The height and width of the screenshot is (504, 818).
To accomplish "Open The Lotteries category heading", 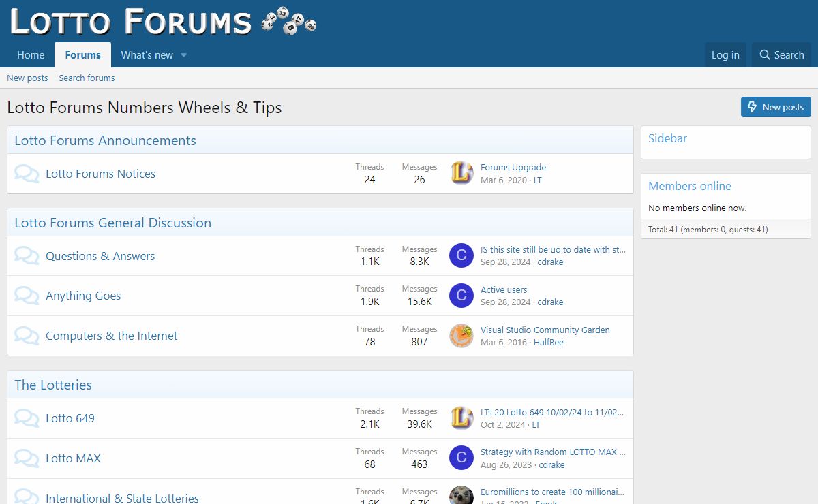I will (x=53, y=385).
